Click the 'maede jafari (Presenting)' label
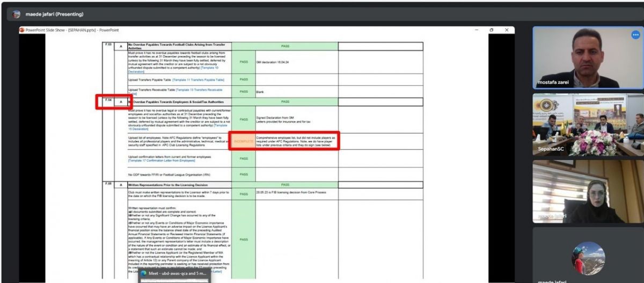Viewport: 644px width, 283px height. (55, 14)
